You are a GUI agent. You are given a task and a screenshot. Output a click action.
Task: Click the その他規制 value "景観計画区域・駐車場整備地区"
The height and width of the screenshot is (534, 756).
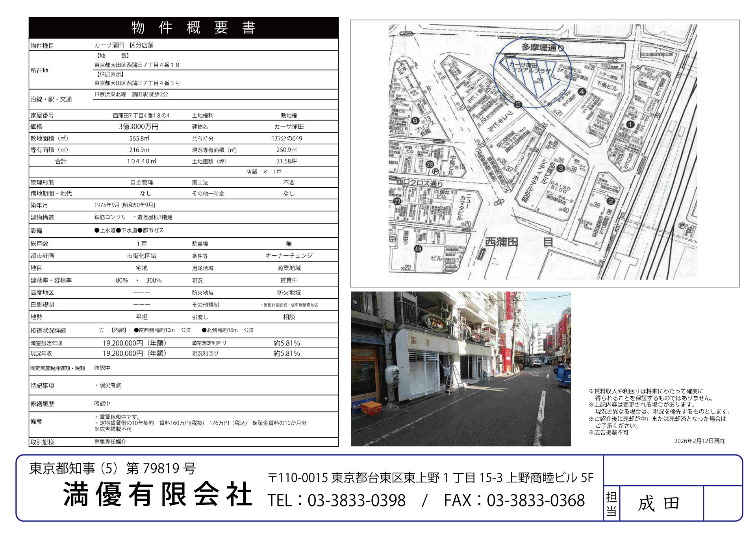pos(289,305)
